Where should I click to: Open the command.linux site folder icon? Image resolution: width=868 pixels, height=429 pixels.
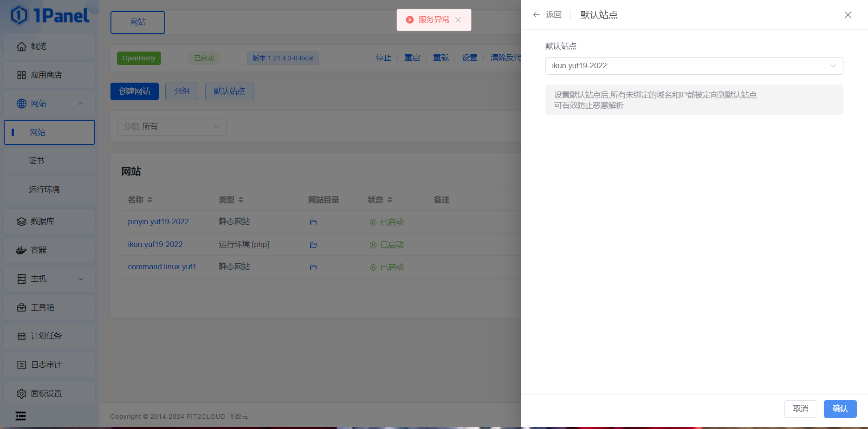[x=313, y=267]
